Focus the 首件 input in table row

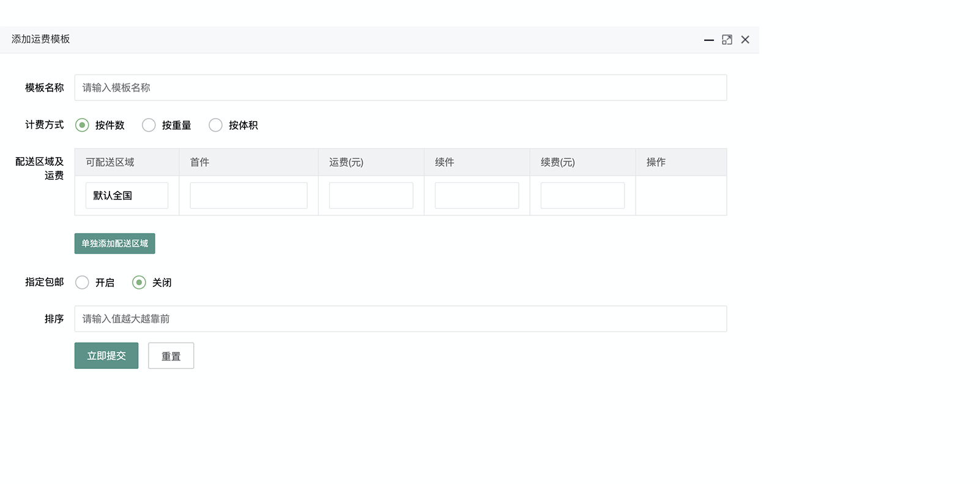tap(248, 195)
